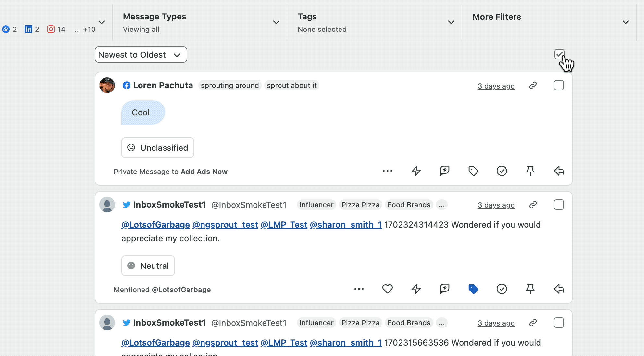Pin the Loren Pachuta message
The width and height of the screenshot is (644, 356).
pyautogui.click(x=530, y=171)
